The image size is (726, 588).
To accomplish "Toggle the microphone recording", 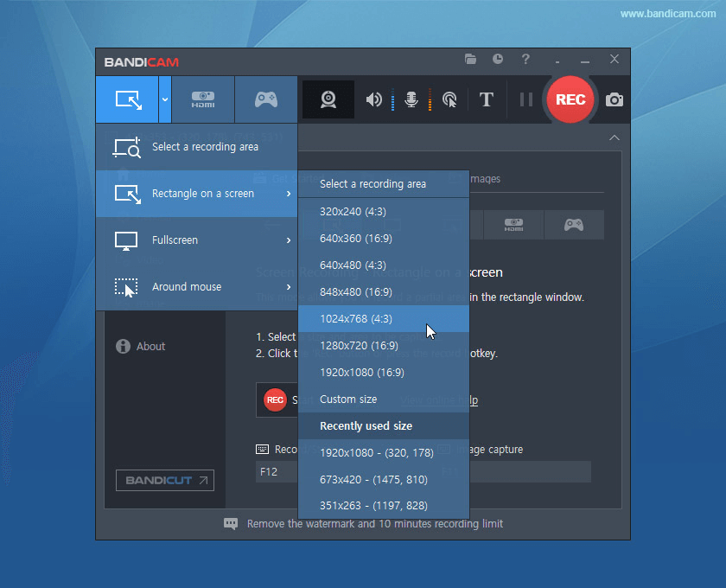I will pyautogui.click(x=411, y=99).
